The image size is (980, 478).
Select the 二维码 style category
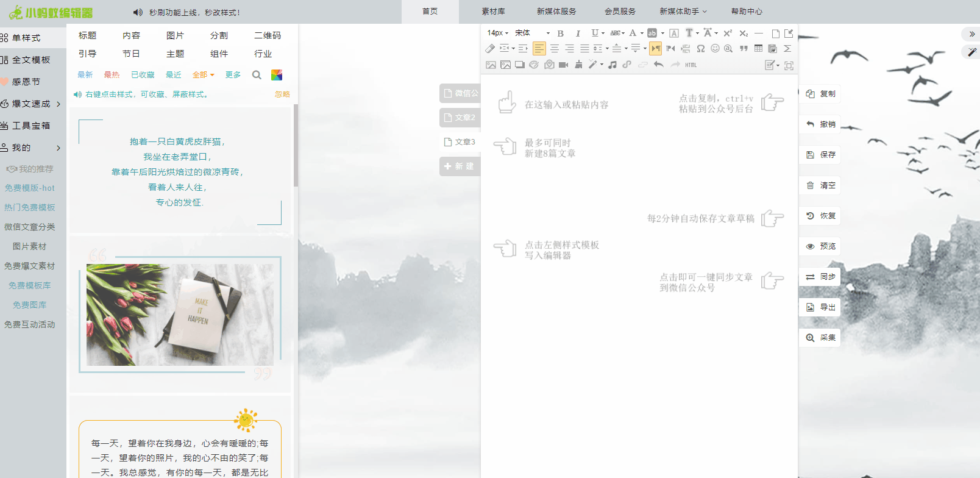pos(268,35)
